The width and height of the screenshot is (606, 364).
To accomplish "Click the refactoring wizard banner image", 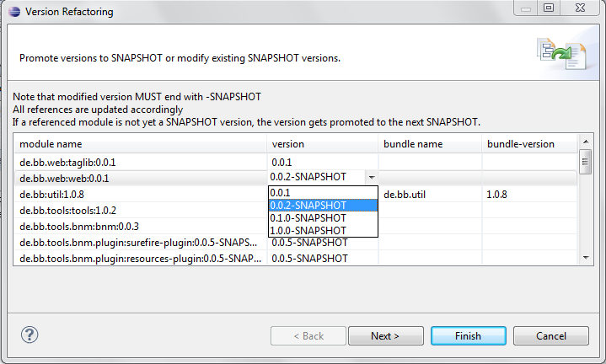I will [561, 54].
